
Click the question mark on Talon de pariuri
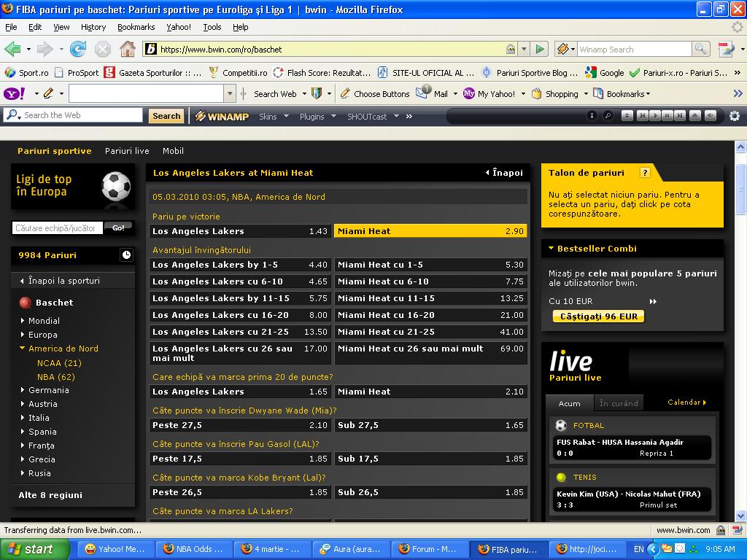point(645,173)
